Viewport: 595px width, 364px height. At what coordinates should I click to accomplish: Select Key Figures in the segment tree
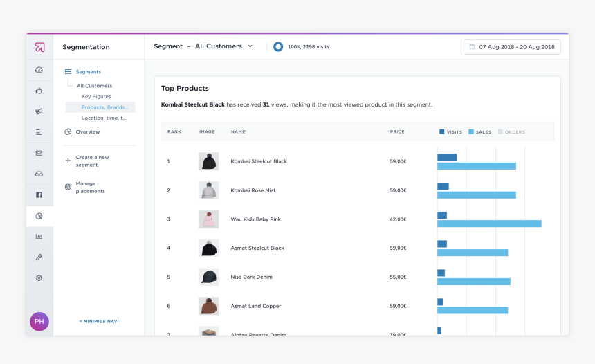coord(96,97)
